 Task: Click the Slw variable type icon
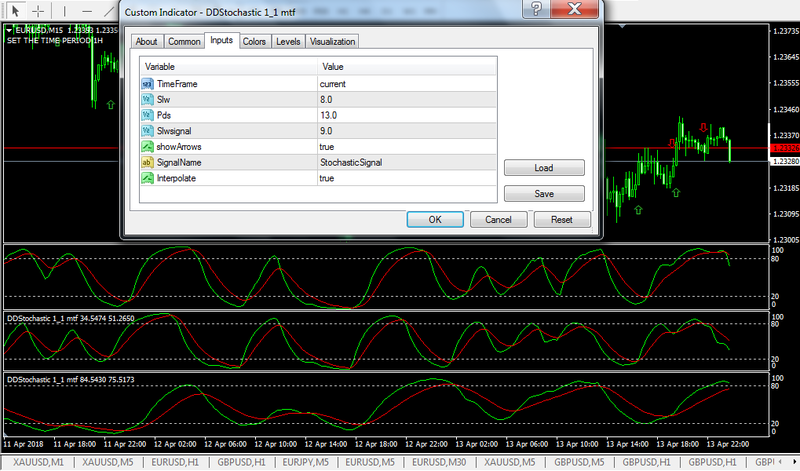pyautogui.click(x=148, y=100)
